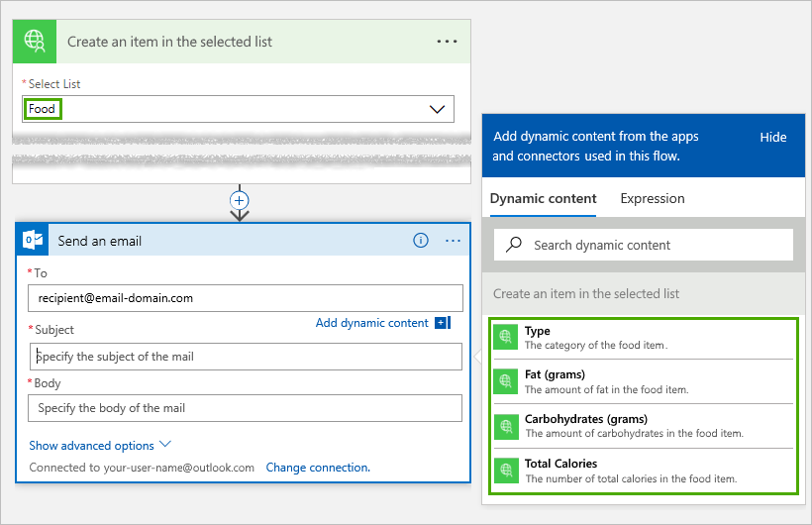Click the blue plus icon beside Add dynamic content
This screenshot has height=525, width=812.
[442, 323]
